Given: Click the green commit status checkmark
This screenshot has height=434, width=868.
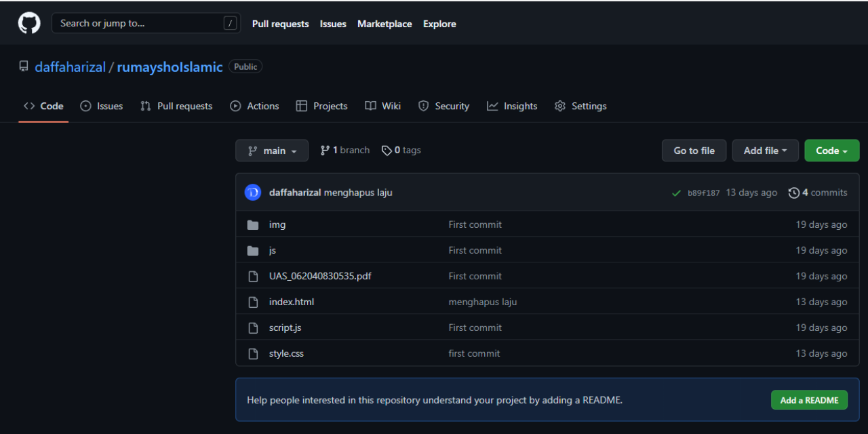Looking at the screenshot, I should click(676, 193).
